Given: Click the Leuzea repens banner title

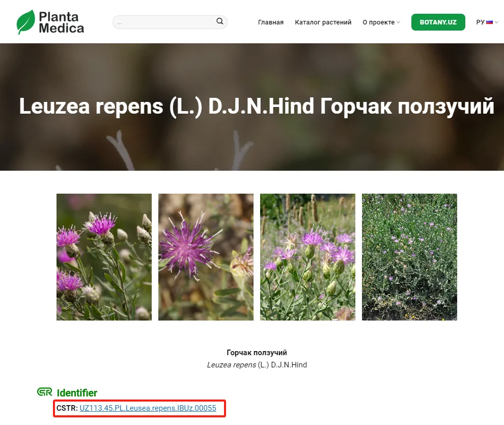Looking at the screenshot, I should (257, 107).
